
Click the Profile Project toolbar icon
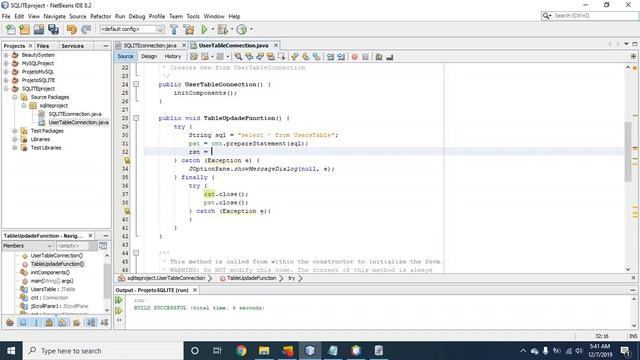[x=242, y=29]
